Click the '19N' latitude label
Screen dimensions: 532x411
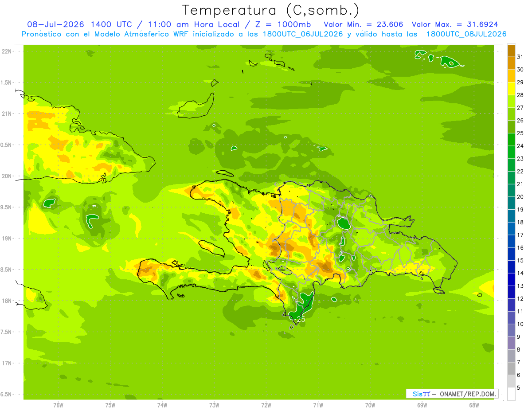[x=6, y=239]
